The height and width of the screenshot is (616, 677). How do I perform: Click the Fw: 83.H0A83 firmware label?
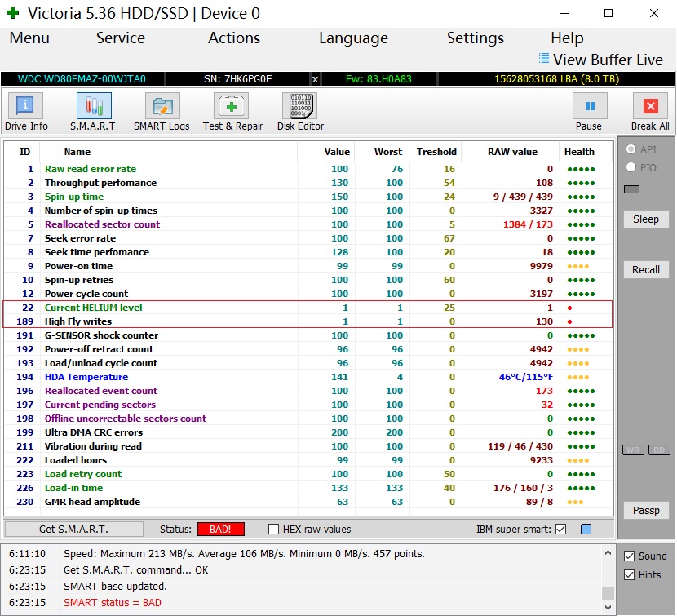tap(378, 79)
